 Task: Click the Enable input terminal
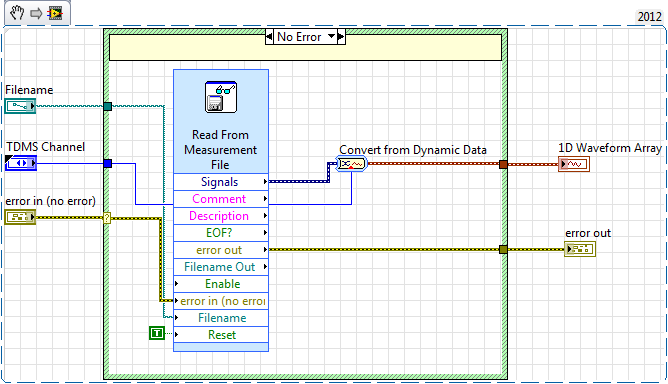coord(221,284)
